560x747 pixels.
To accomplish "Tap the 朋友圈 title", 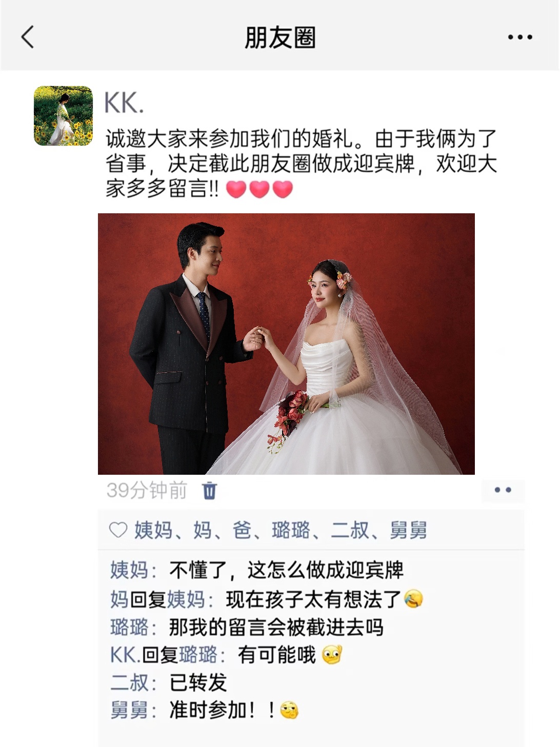I will (x=280, y=37).
